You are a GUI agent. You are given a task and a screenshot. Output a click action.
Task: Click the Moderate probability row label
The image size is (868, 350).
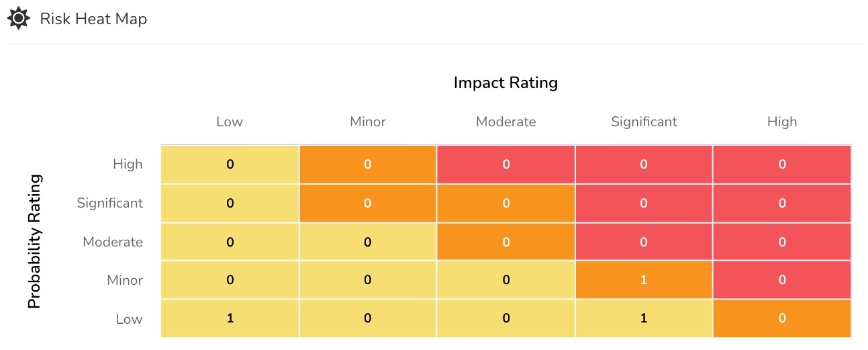coord(113,242)
